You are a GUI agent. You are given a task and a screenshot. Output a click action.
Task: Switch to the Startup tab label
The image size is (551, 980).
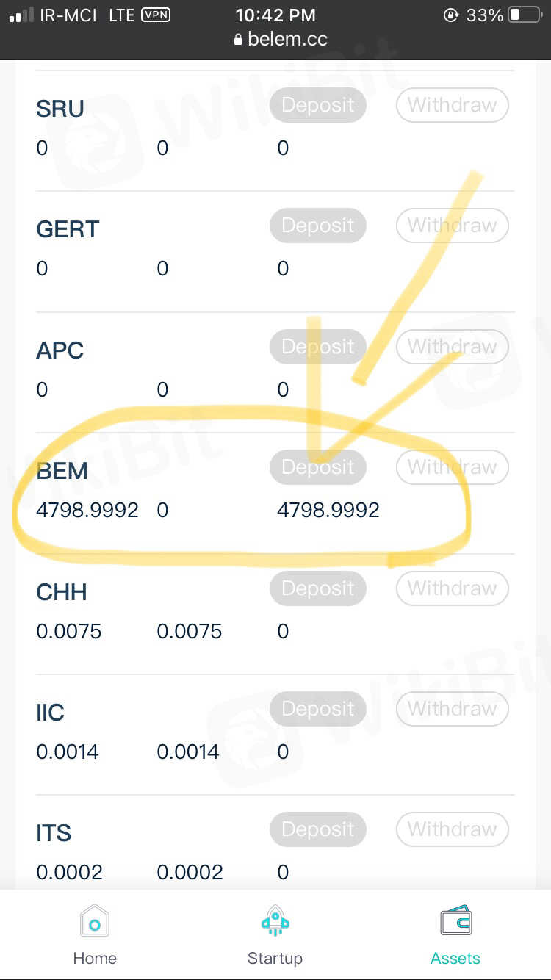(275, 958)
